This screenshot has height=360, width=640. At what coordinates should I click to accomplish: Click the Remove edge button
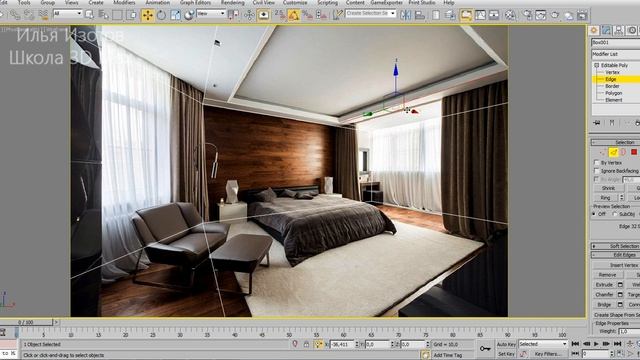(608, 275)
